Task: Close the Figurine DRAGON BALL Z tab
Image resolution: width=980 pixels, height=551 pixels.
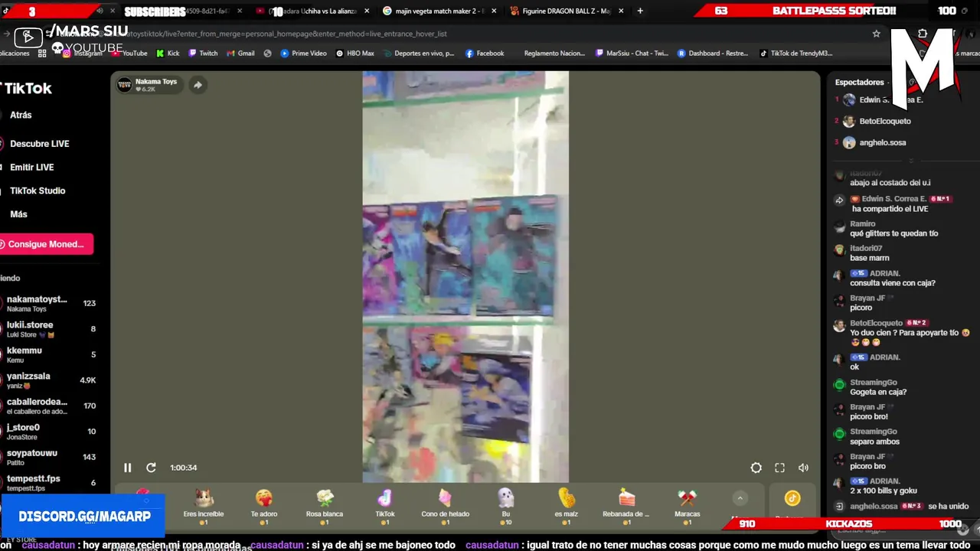Action: coord(620,11)
